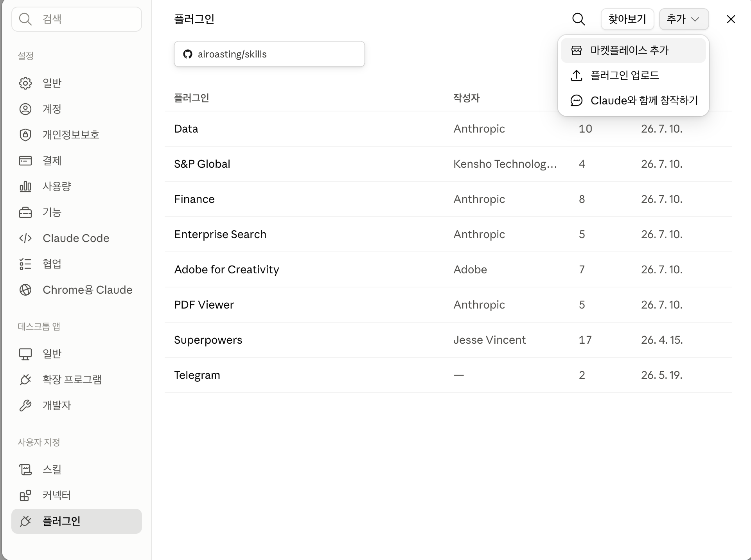The image size is (751, 560).
Task: Open 사용량 bar chart icon
Action: point(25,187)
